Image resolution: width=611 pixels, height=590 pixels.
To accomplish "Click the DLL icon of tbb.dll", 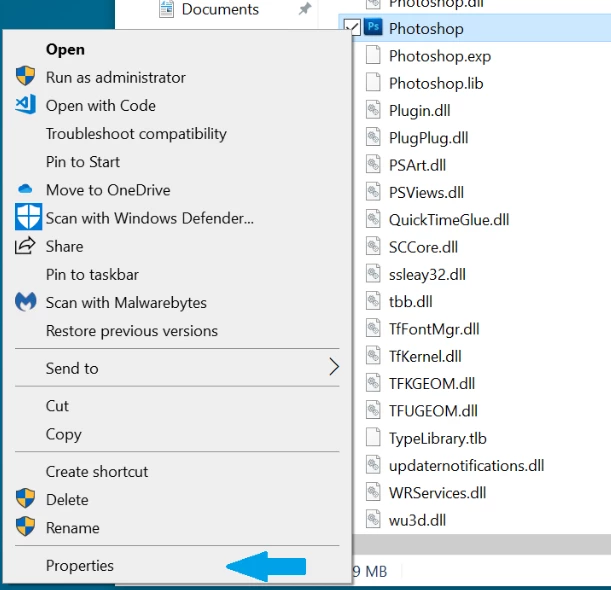I will (373, 300).
